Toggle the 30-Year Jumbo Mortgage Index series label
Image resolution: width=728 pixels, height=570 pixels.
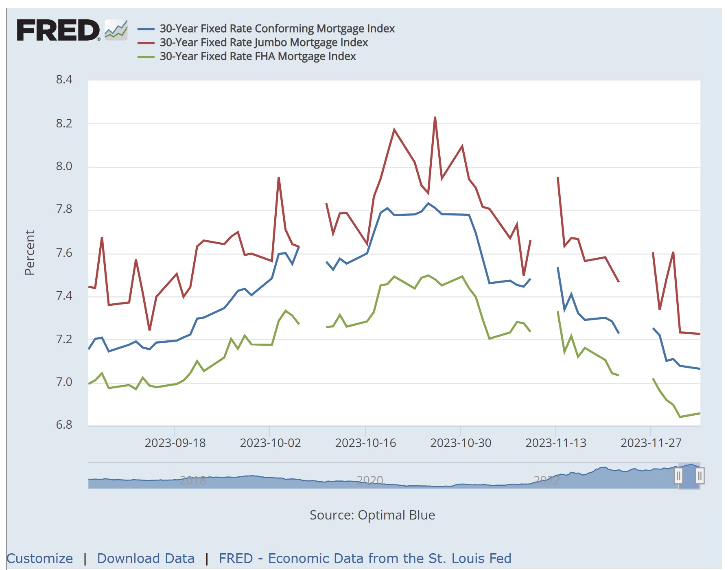(x=263, y=43)
